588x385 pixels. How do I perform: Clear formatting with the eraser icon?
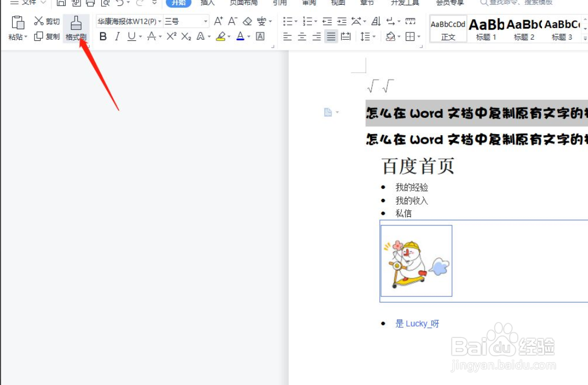pyautogui.click(x=247, y=21)
